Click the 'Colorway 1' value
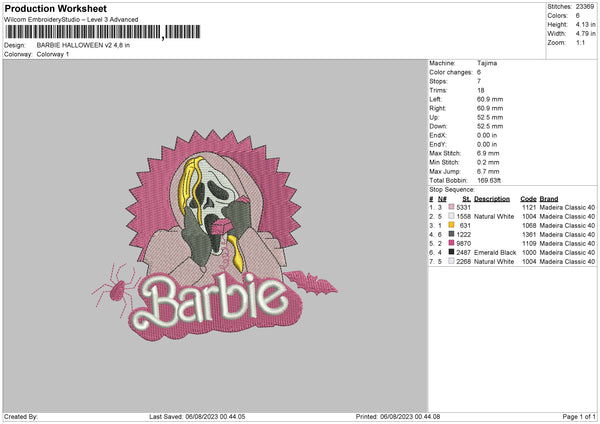The height and width of the screenshot is (424, 600). click(53, 54)
